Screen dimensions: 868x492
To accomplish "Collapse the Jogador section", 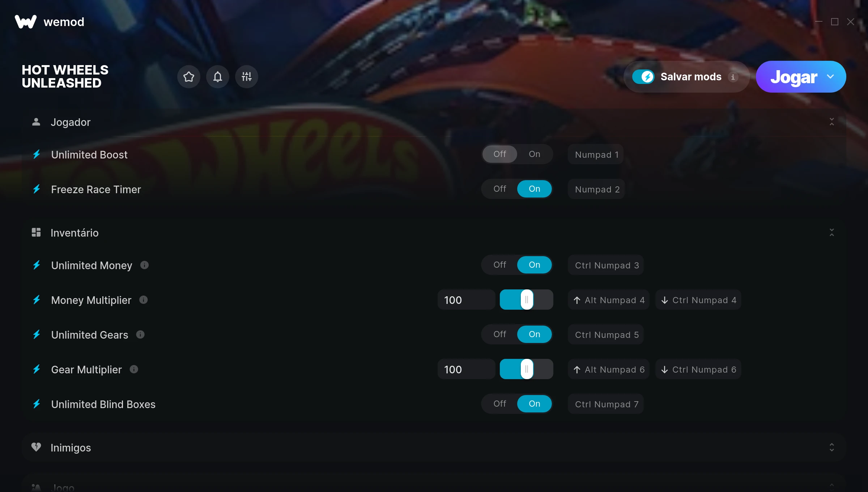I will 832,122.
